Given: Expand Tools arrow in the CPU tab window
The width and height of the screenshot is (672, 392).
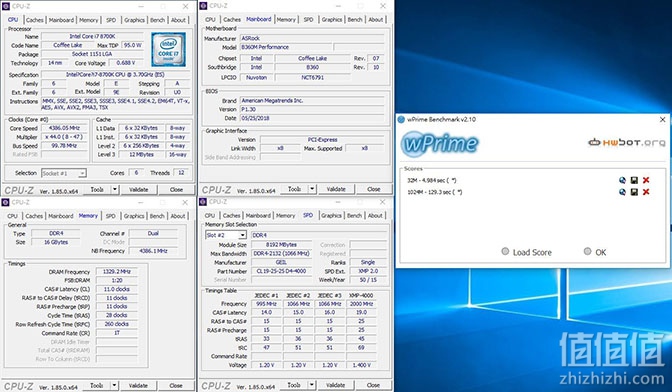Looking at the screenshot, I should point(114,189).
